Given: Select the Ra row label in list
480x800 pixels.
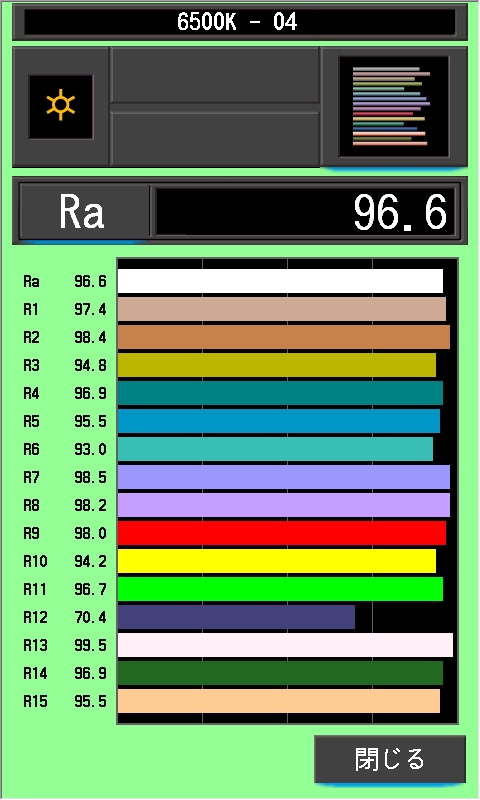Looking at the screenshot, I should pyautogui.click(x=31, y=282).
